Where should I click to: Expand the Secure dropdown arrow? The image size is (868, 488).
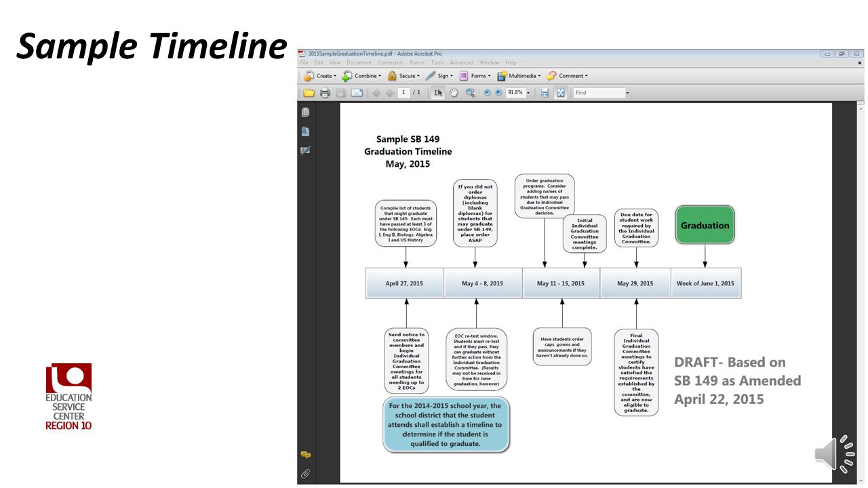point(418,76)
